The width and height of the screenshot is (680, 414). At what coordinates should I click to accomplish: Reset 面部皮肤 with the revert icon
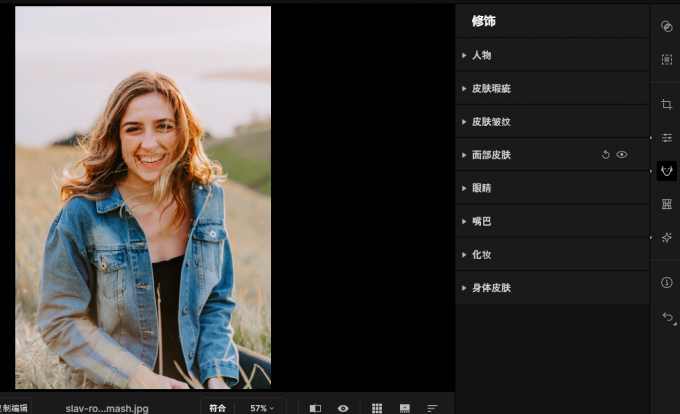[605, 155]
